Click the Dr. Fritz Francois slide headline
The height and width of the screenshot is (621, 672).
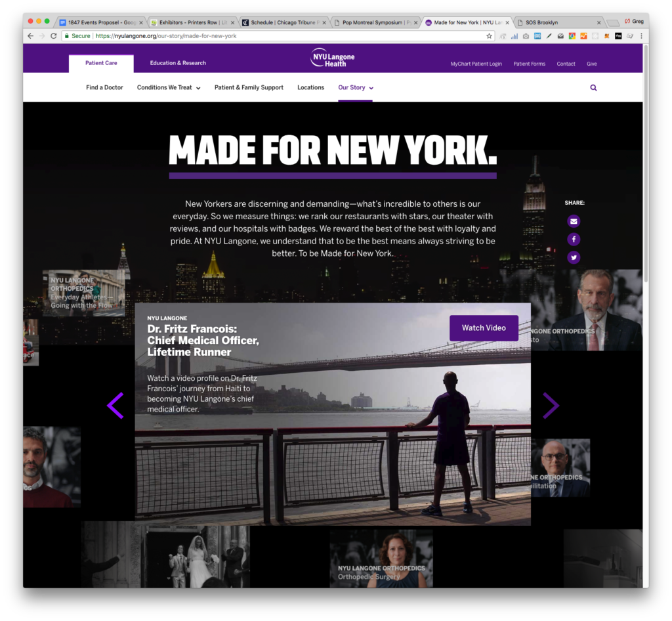(203, 340)
